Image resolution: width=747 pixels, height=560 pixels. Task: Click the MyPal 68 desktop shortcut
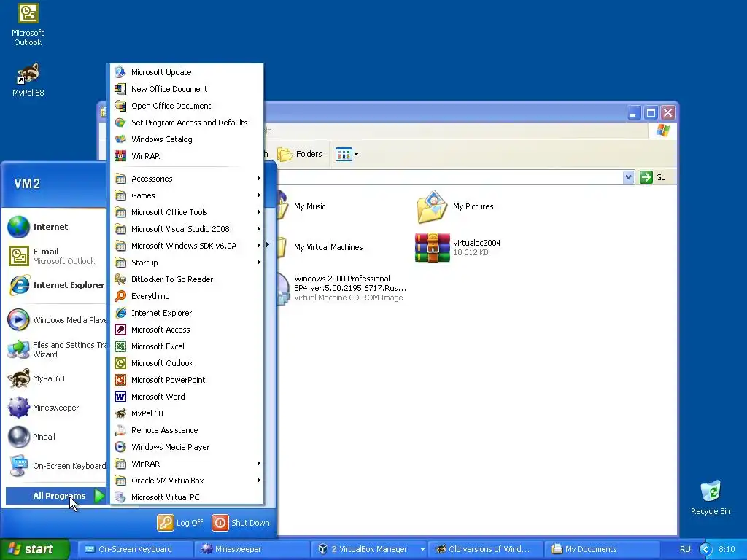coord(28,79)
